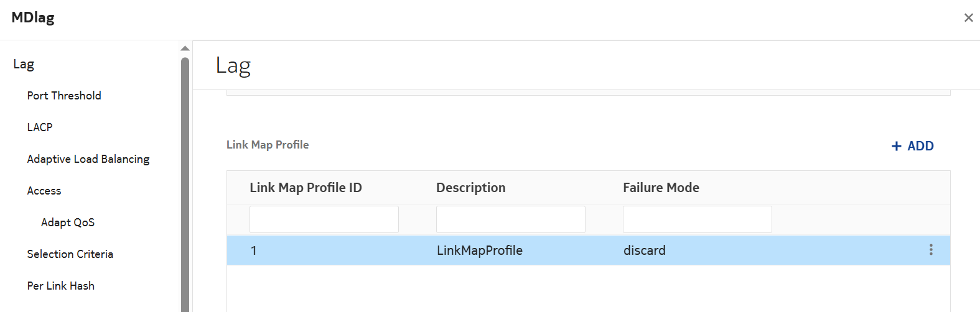Image resolution: width=980 pixels, height=312 pixels.
Task: Open Per Link Hash section
Action: pos(61,286)
